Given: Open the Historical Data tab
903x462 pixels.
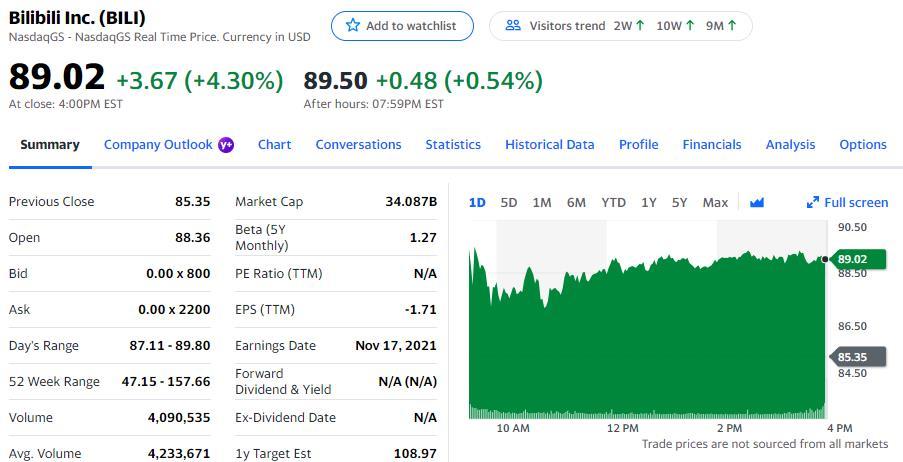Looking at the screenshot, I should (549, 145).
